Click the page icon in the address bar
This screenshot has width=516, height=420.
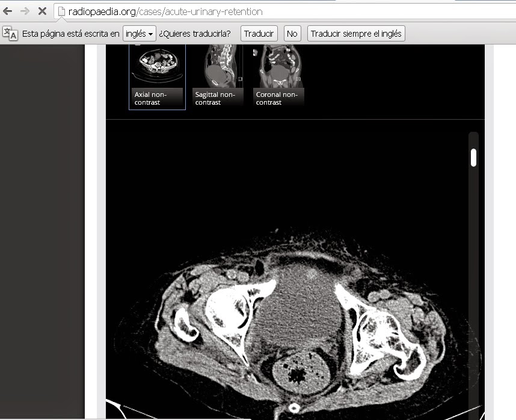(61, 11)
